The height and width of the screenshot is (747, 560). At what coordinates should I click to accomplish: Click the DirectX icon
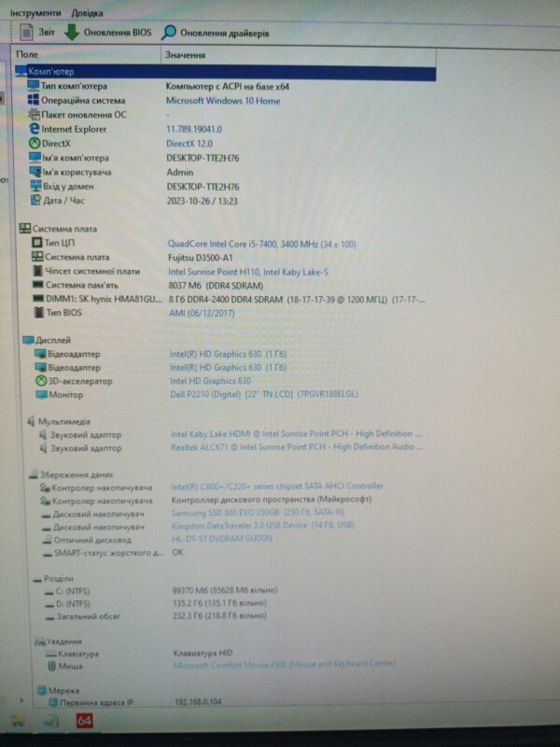pyautogui.click(x=35, y=143)
